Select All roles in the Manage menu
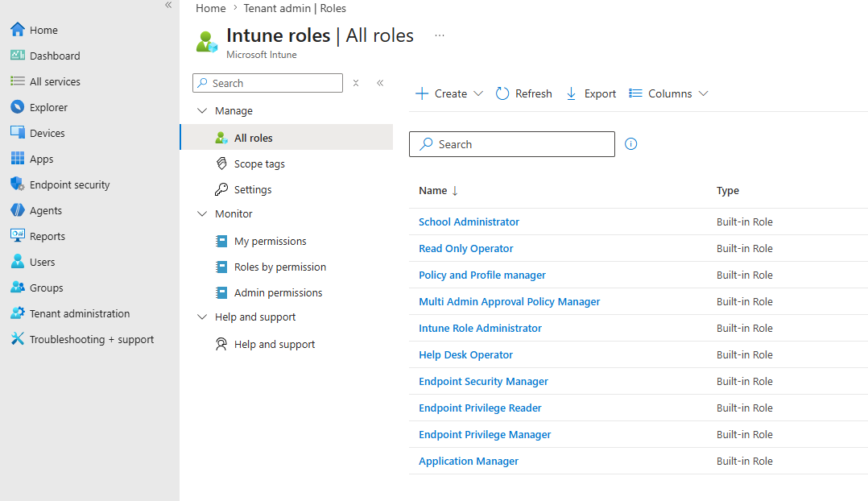Screen dimensions: 868x501 click(x=287, y=138)
